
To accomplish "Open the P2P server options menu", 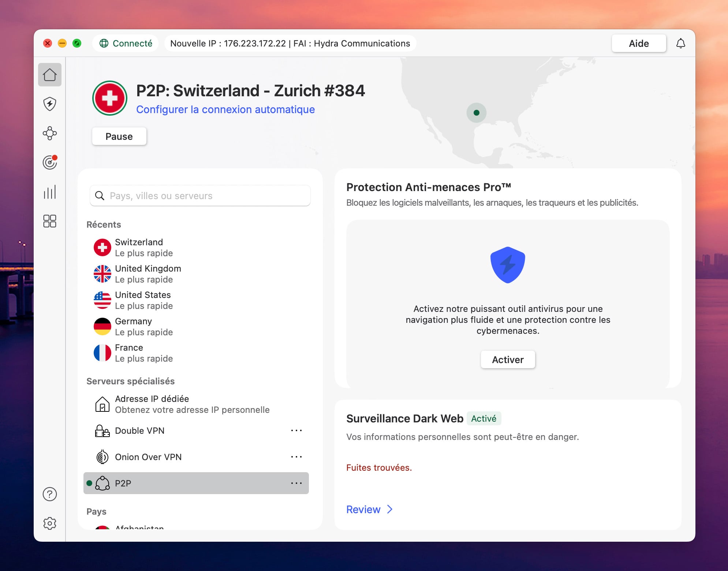I will tap(296, 483).
